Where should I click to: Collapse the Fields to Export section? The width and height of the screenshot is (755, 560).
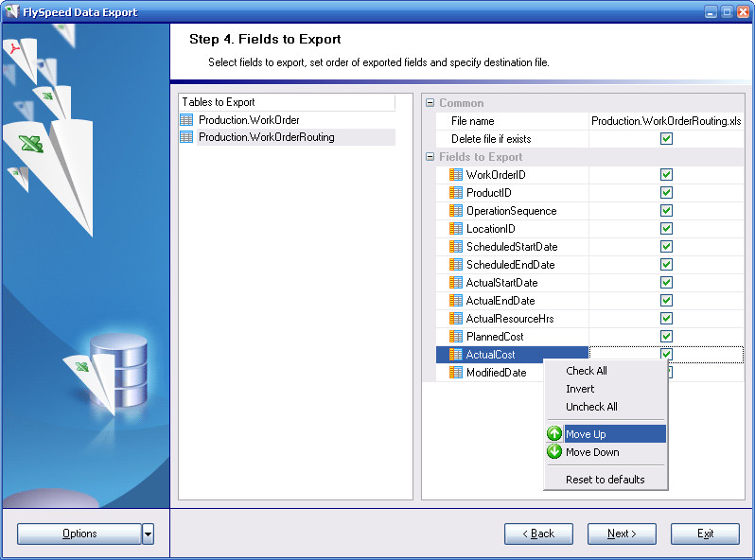click(430, 156)
